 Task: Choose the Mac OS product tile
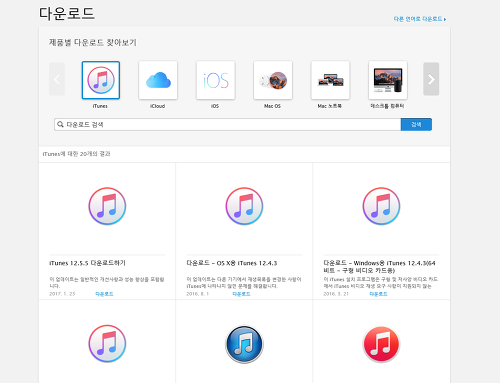[273, 80]
